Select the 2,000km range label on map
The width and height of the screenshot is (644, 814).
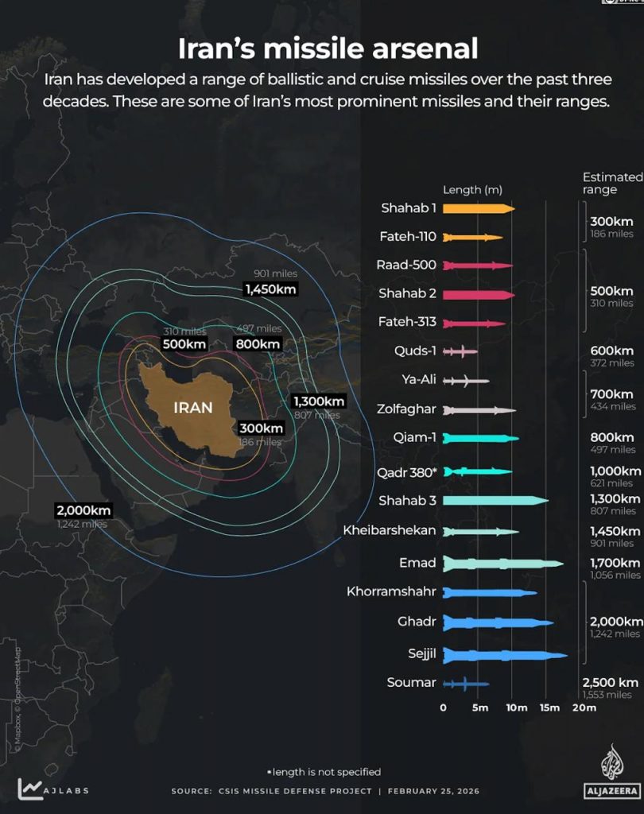coord(83,510)
